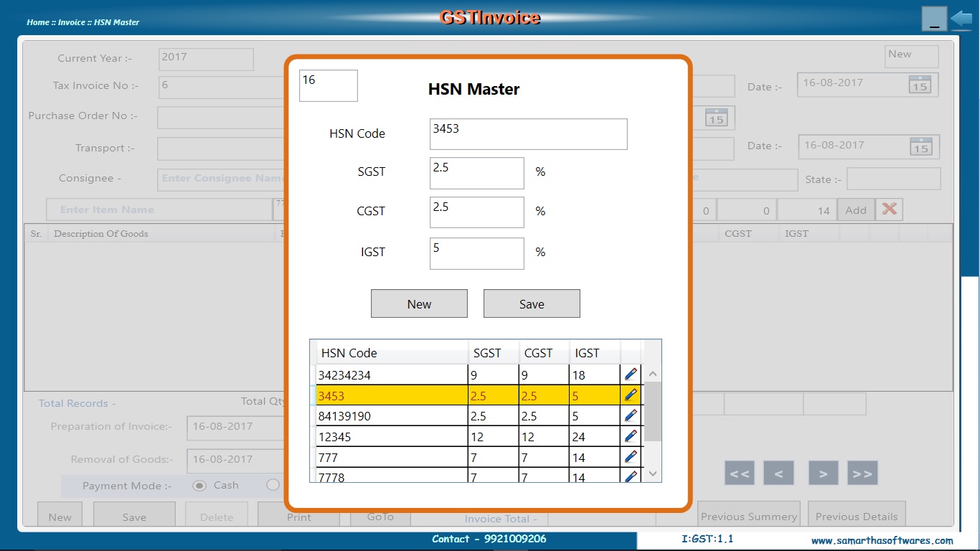
Task: Edit HSN row 34234234 with the pencil icon
Action: click(x=631, y=374)
